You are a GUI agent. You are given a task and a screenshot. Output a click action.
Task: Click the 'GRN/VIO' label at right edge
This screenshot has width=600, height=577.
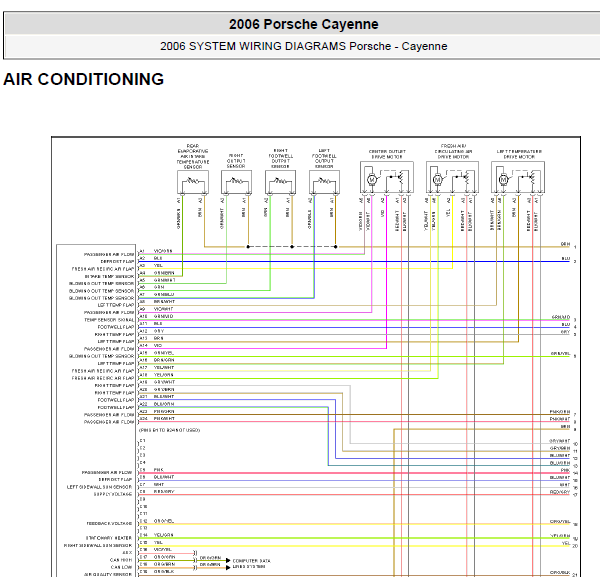pyautogui.click(x=561, y=317)
